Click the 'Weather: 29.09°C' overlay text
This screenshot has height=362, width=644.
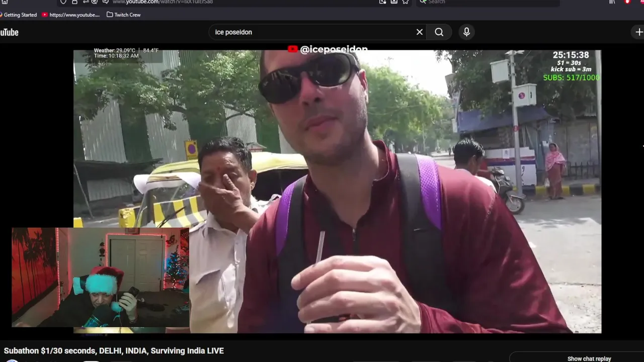click(126, 50)
